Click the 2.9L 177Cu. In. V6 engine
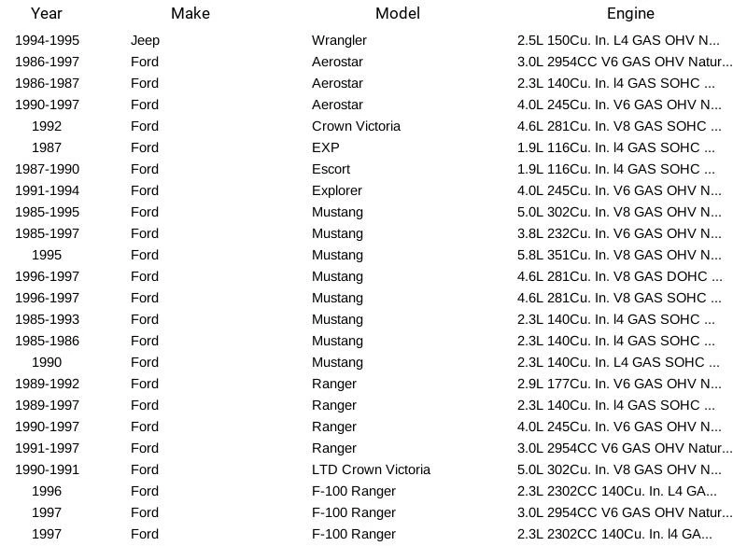This screenshot has height=560, width=747. click(619, 384)
